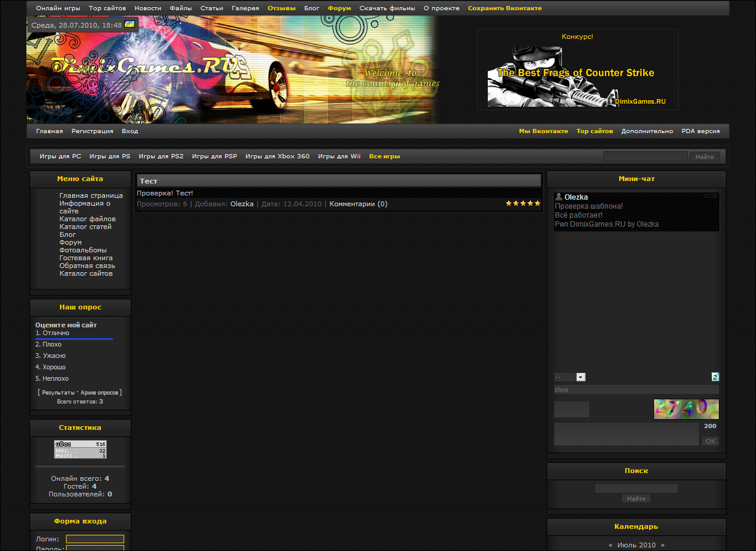The width and height of the screenshot is (756, 551).
Task: Click the Логин input field
Action: pos(95,539)
